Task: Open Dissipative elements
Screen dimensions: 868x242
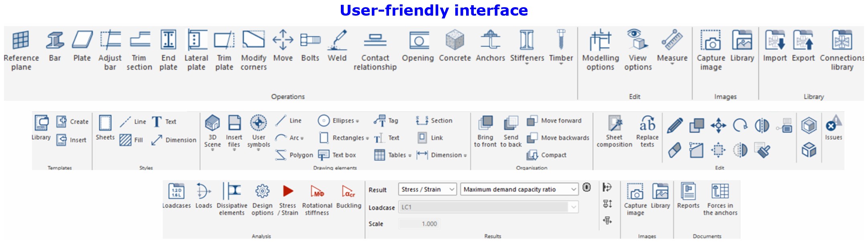Action: pyautogui.click(x=232, y=200)
